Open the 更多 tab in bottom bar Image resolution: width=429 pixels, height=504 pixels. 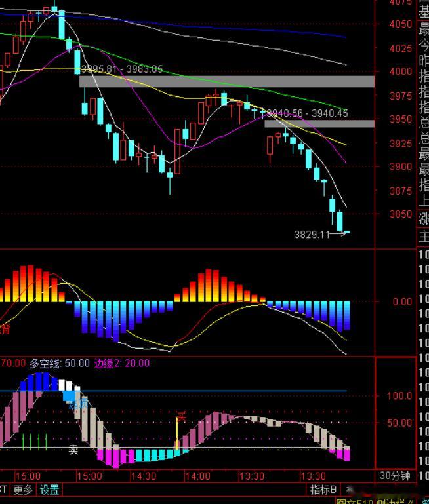click(23, 490)
